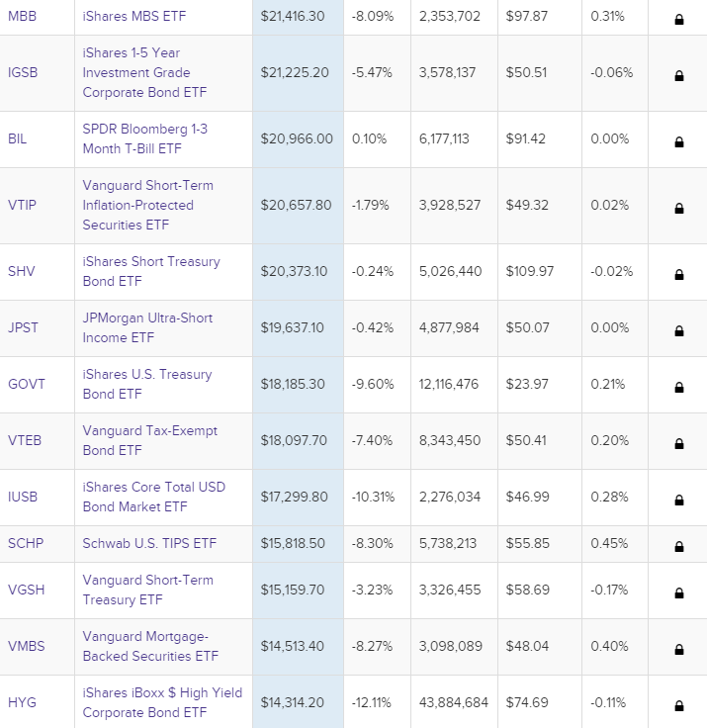The image size is (707, 728).
Task: Click the lock icon in the VTIP row
Action: [x=678, y=209]
